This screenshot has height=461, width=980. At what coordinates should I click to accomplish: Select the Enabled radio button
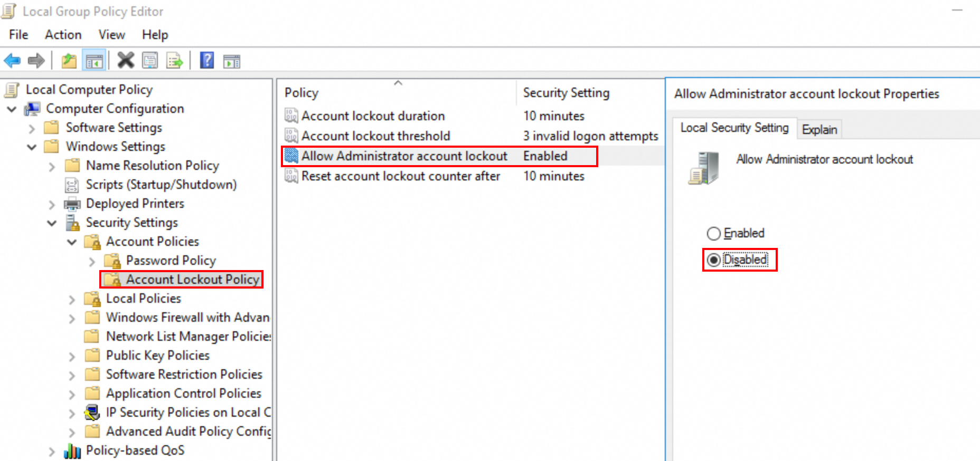713,234
